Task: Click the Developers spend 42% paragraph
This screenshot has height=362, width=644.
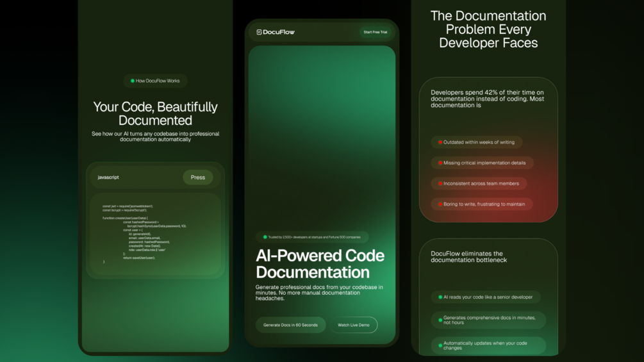Action: point(488,99)
